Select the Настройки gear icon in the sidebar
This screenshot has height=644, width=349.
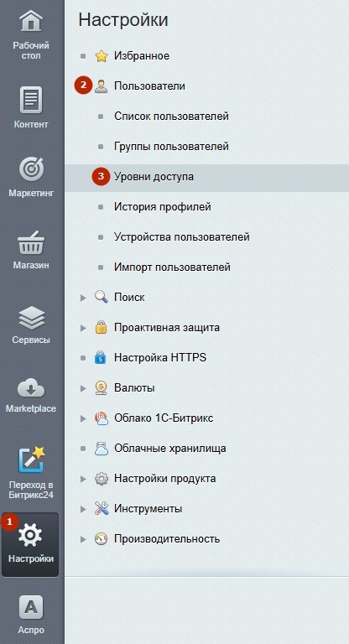30,535
